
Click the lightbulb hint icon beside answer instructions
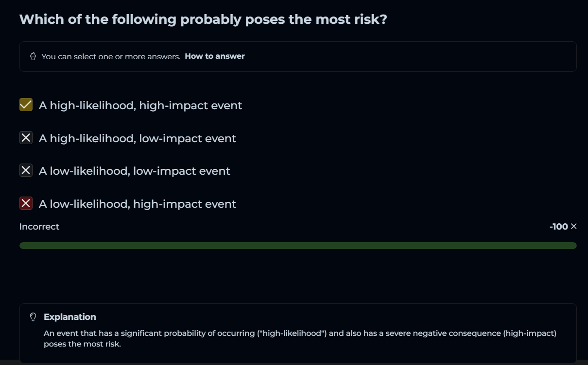pyautogui.click(x=33, y=57)
